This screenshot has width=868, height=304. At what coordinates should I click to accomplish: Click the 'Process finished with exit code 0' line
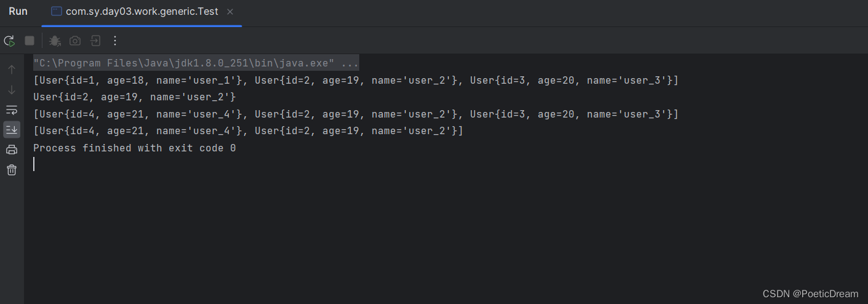(135, 148)
